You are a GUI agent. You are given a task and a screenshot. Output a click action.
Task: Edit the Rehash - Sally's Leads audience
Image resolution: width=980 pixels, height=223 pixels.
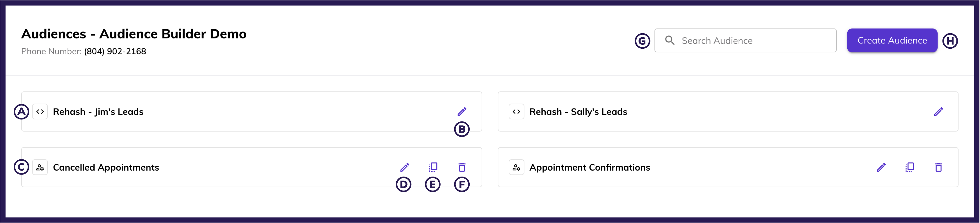pyautogui.click(x=938, y=111)
